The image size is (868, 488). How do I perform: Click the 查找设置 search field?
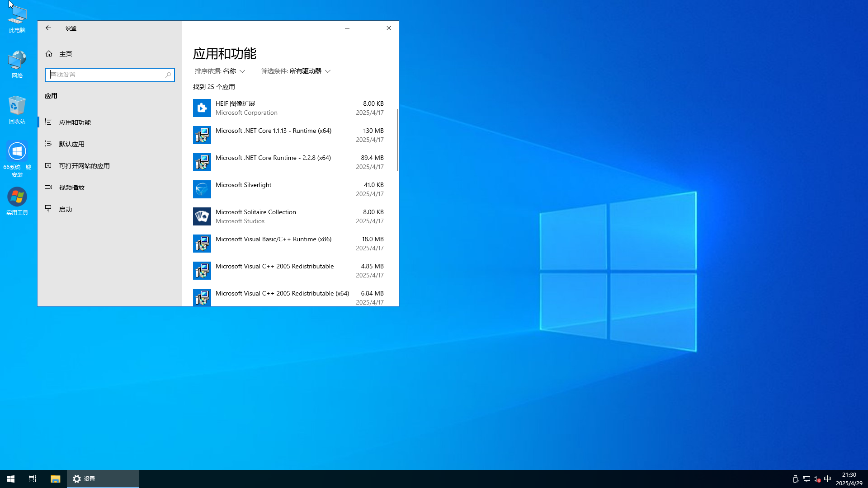110,75
